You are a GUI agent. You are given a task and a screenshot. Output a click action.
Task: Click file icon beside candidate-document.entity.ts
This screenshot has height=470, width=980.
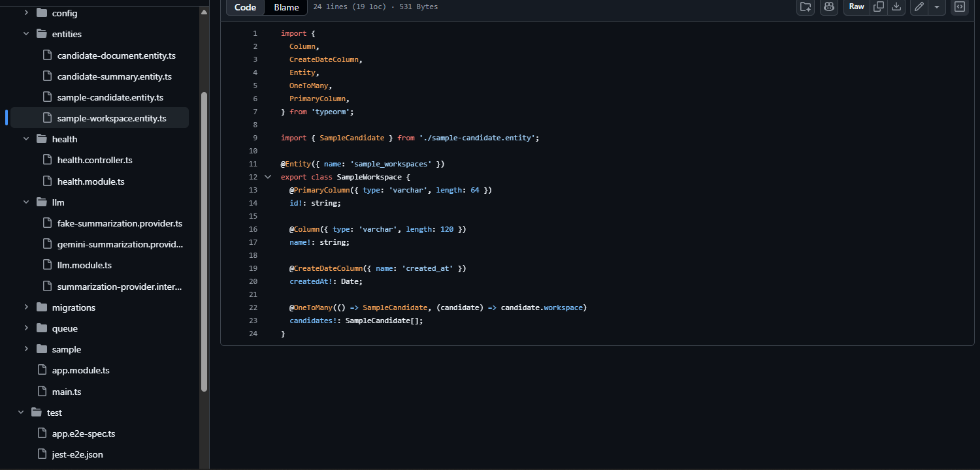(47, 55)
